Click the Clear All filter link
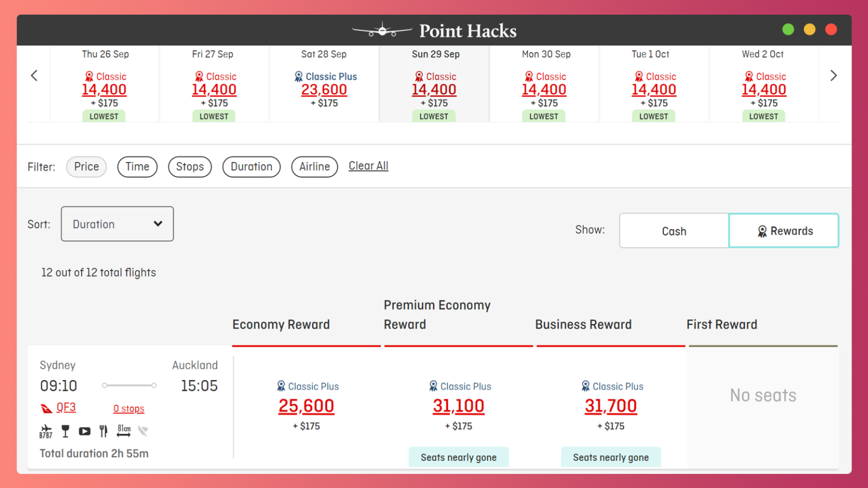The height and width of the screenshot is (488, 868). (x=368, y=165)
